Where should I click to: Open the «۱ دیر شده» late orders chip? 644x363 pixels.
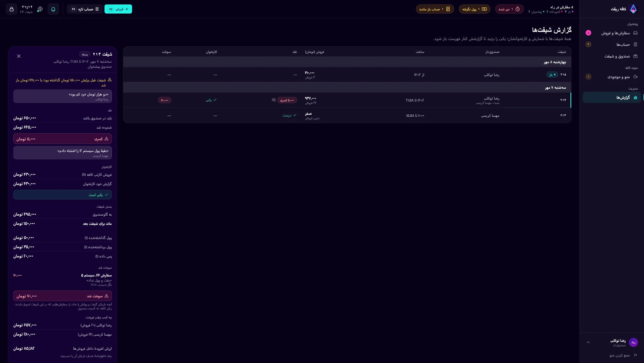click(509, 9)
